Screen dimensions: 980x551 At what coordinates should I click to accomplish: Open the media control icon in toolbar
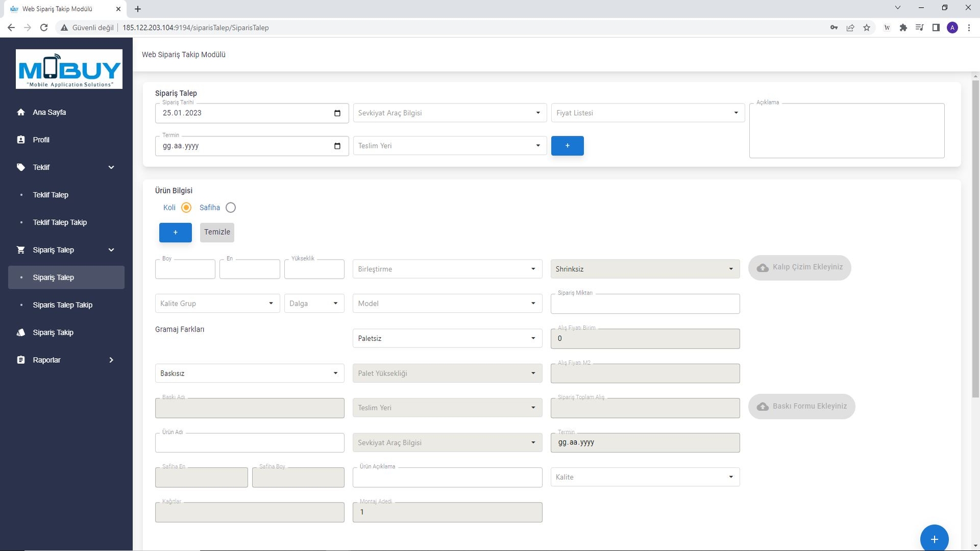pyautogui.click(x=920, y=28)
